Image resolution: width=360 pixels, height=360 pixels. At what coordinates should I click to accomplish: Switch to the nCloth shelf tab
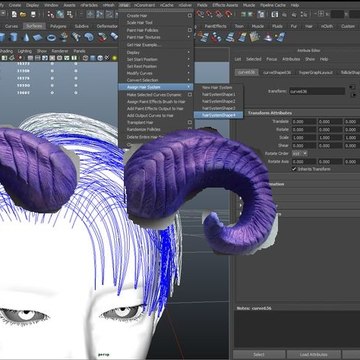(x=327, y=26)
